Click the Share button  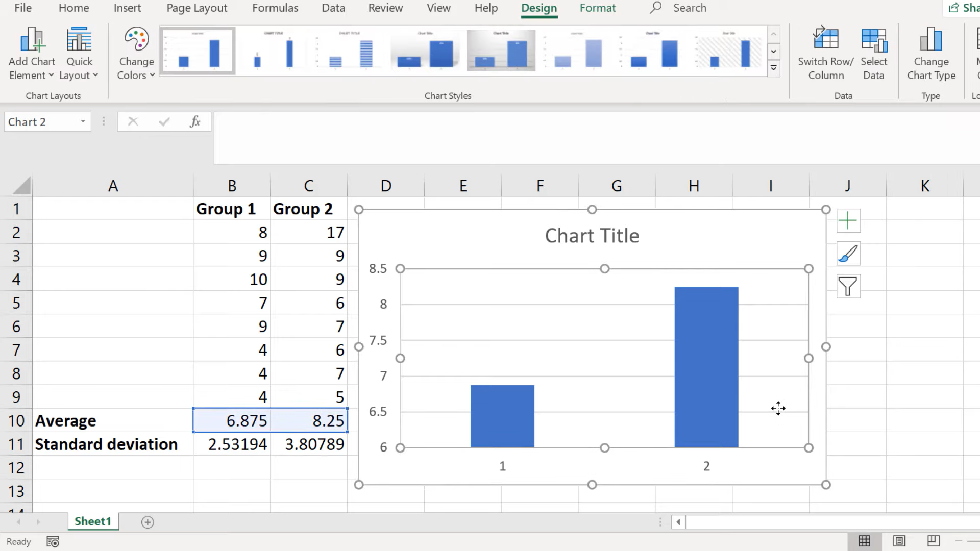(x=963, y=8)
